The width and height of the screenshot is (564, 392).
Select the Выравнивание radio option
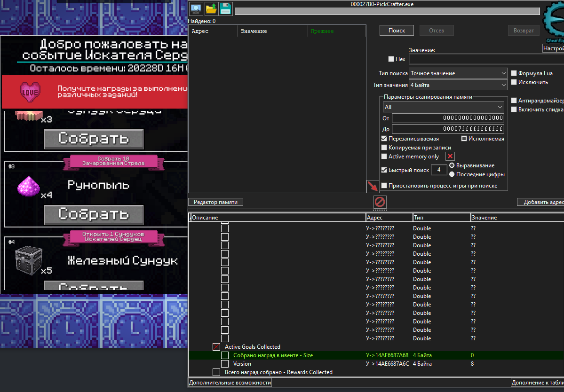pyautogui.click(x=452, y=165)
